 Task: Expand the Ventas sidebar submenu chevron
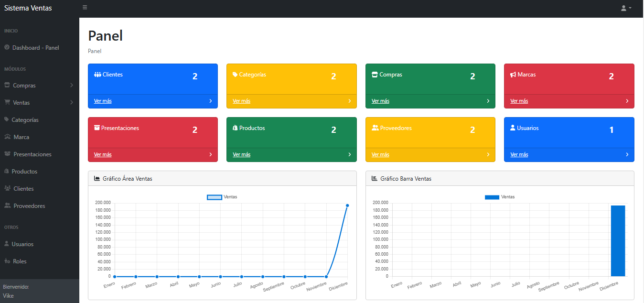coord(72,103)
